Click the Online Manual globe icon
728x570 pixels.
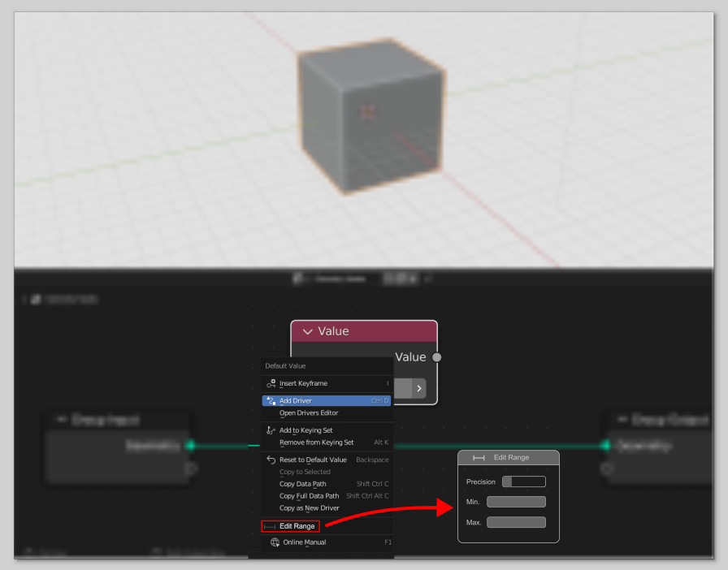click(x=275, y=542)
